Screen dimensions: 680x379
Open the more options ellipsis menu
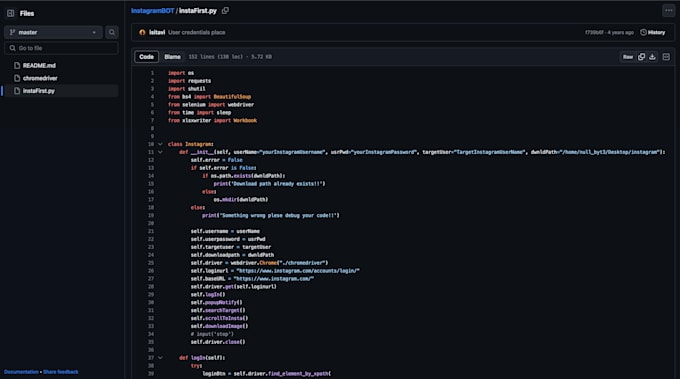tap(668, 10)
